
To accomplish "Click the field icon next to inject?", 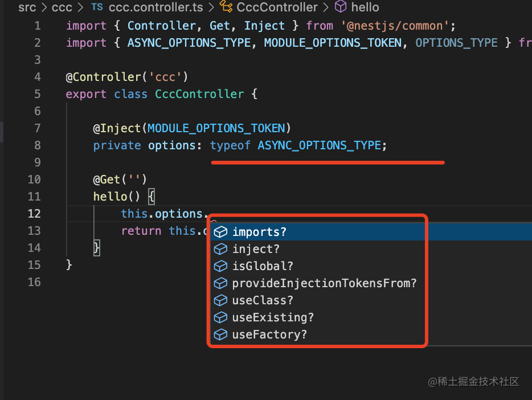I will tap(220, 249).
